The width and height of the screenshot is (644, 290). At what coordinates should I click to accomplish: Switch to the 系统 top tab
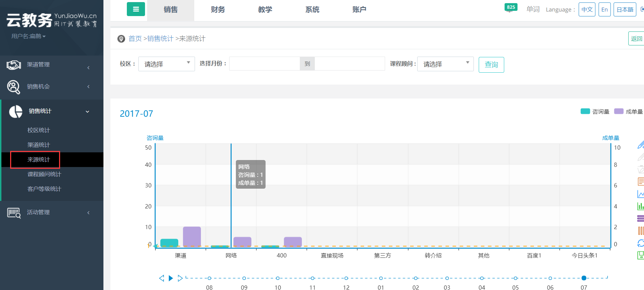[x=312, y=10]
